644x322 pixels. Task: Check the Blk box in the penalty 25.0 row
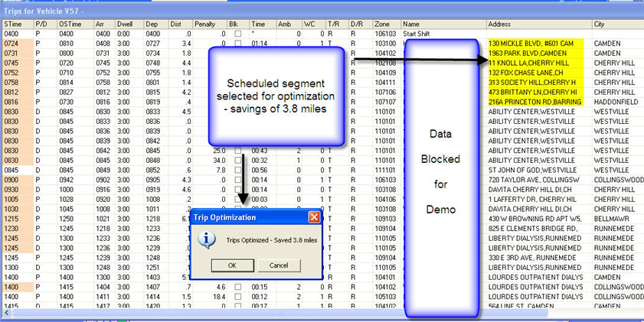pyautogui.click(x=238, y=151)
